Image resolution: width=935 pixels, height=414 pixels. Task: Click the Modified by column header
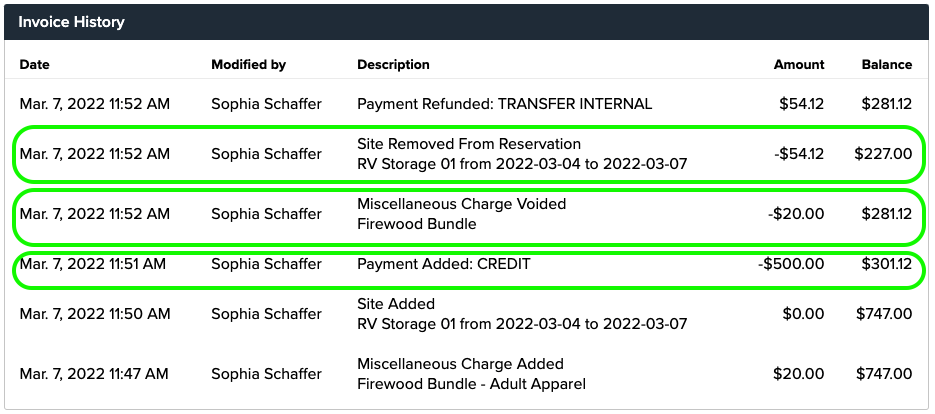tap(248, 65)
